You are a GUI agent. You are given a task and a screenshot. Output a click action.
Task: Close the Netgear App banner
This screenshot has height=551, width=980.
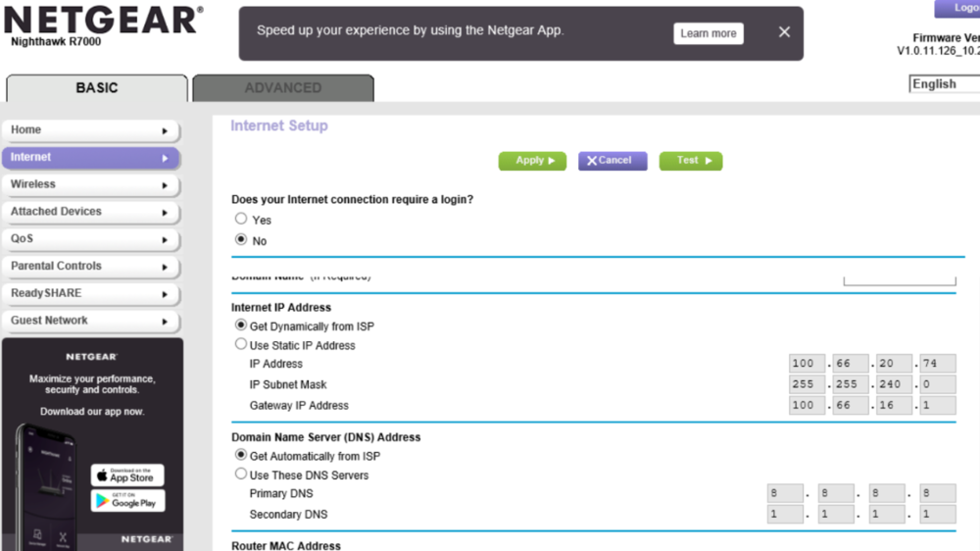(784, 32)
